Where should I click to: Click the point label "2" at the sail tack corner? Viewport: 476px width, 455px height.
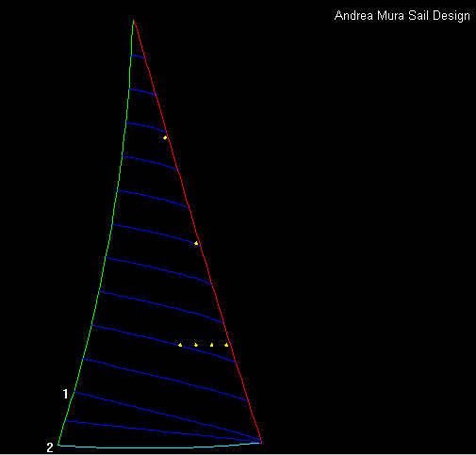point(50,447)
